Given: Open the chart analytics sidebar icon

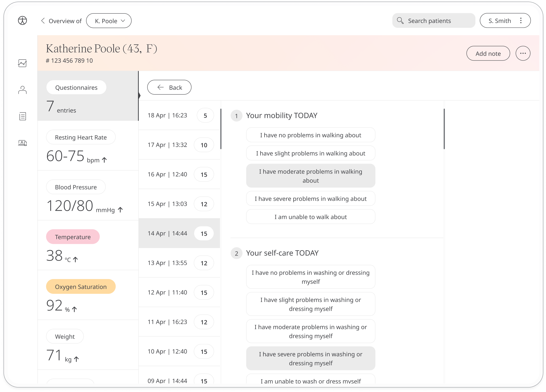Looking at the screenshot, I should (22, 63).
